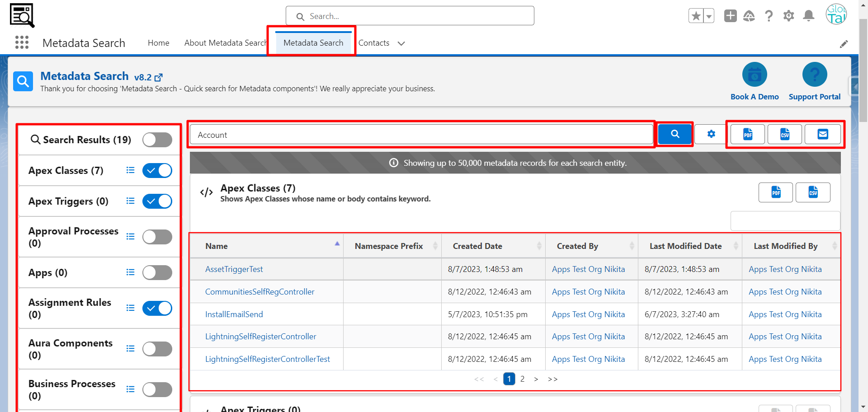The height and width of the screenshot is (412, 868).
Task: Open the Apex Classes list icon
Action: pyautogui.click(x=130, y=170)
